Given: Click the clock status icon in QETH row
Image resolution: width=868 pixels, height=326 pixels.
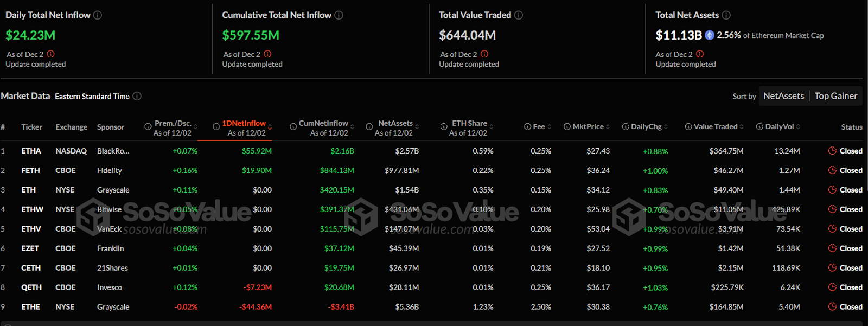Looking at the screenshot, I should click(x=832, y=287).
